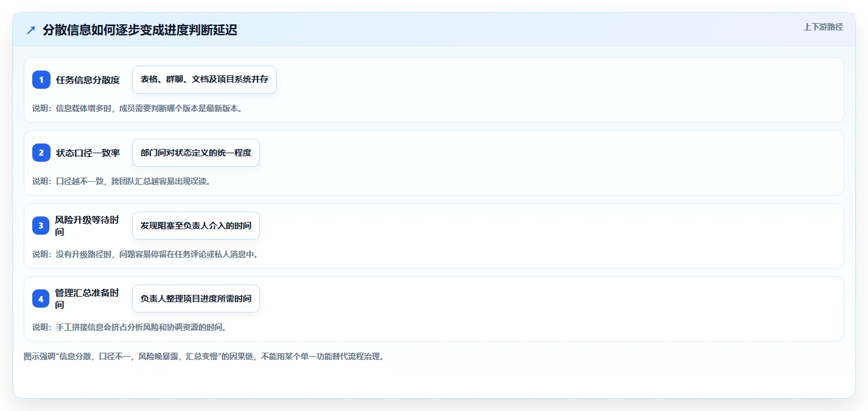The height and width of the screenshot is (411, 868).
Task: Click the 部门间对状态定义的统一程度 chip
Action: click(196, 153)
